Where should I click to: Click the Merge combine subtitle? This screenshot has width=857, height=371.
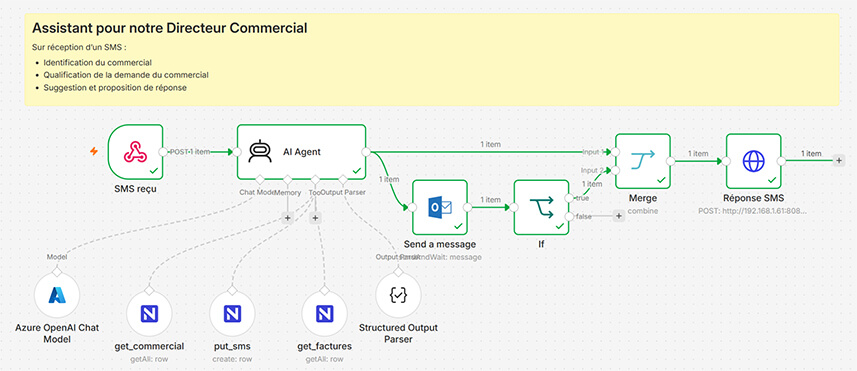pos(643,210)
